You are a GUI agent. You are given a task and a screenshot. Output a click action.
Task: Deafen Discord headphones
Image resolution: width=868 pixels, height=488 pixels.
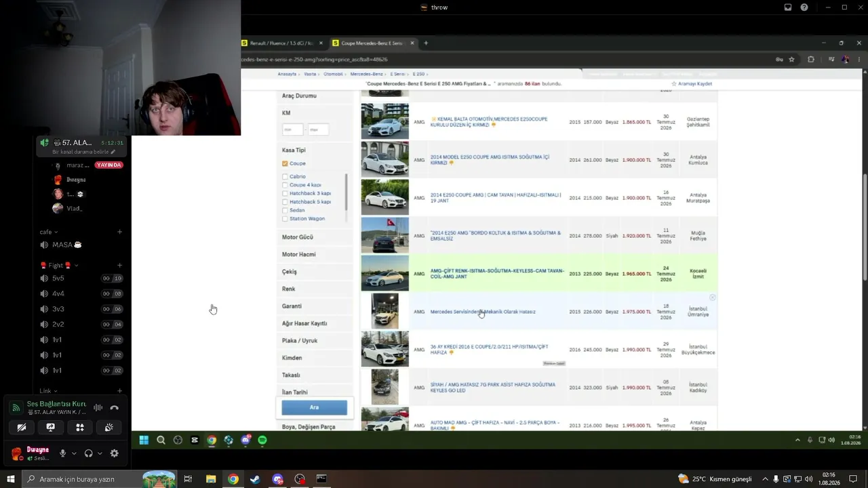pyautogui.click(x=88, y=453)
